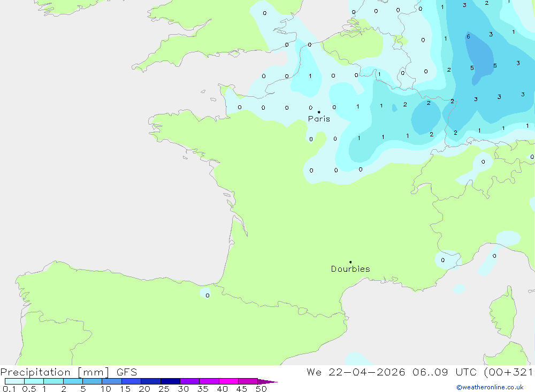Select the 20–25 mm dark blue legend swatch
Screen dimensions: 535x392
(151, 381)
